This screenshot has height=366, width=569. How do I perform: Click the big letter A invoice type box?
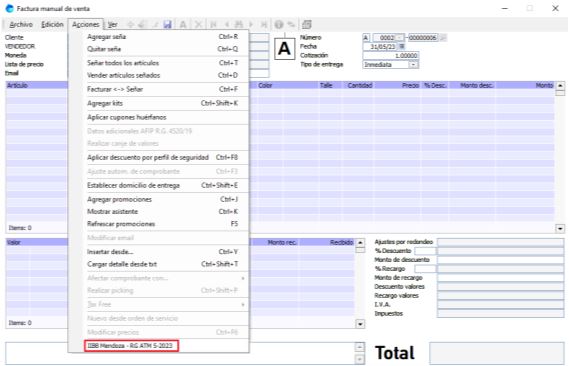(284, 49)
